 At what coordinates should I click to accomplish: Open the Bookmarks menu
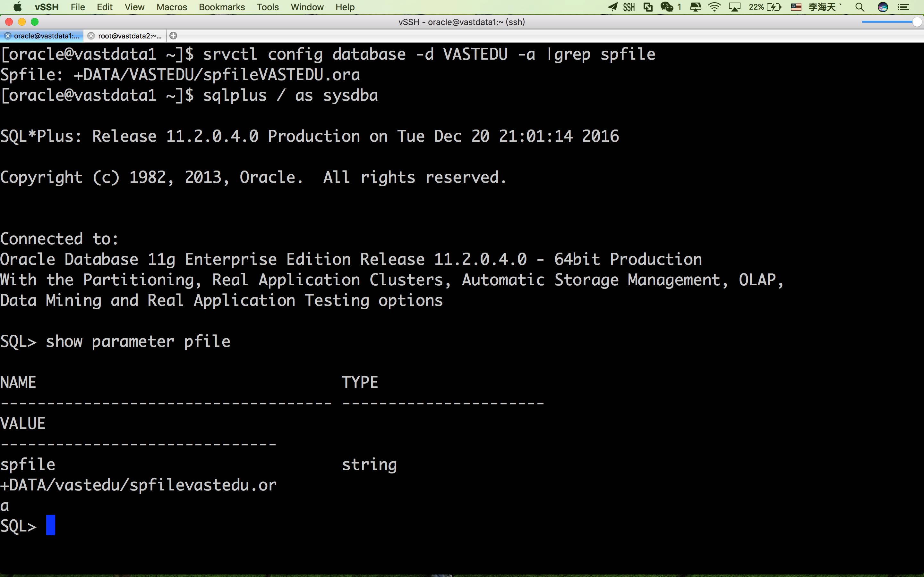[222, 7]
